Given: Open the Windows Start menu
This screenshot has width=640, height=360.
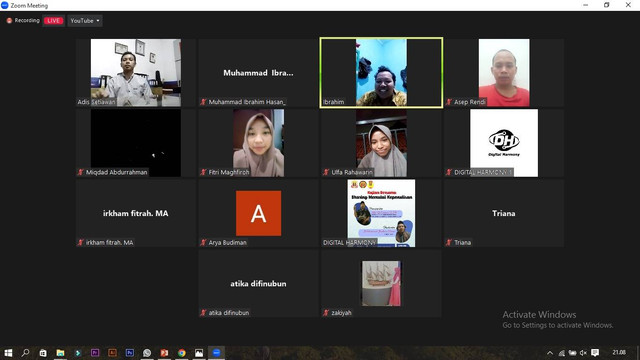Looking at the screenshot, I should pos(8,353).
